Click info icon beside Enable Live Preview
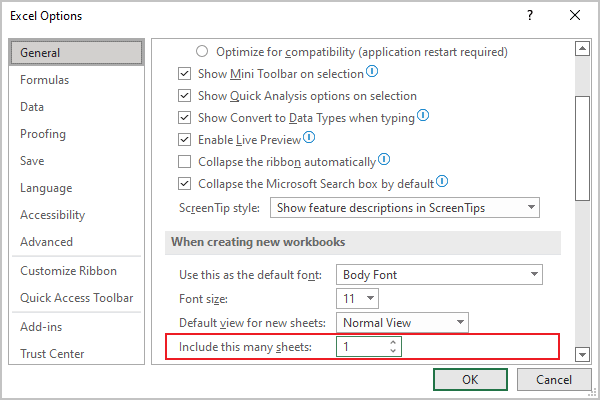The image size is (600, 400). [309, 137]
